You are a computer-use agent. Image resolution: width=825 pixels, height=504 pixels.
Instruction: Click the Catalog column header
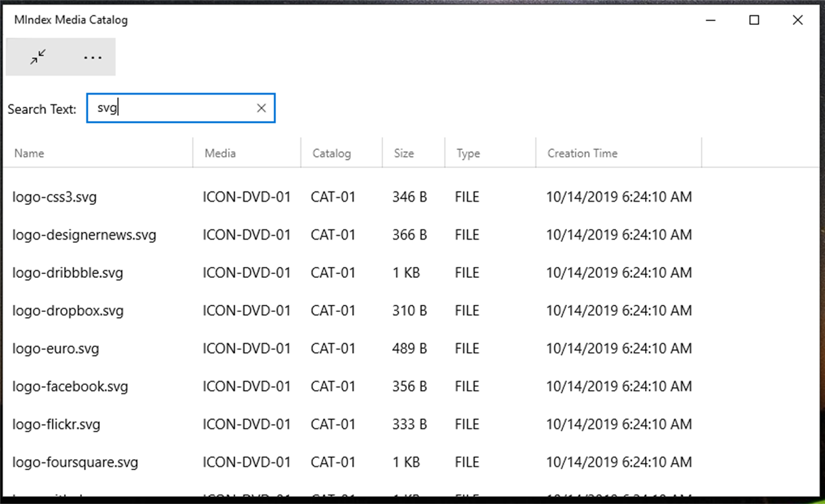331,153
